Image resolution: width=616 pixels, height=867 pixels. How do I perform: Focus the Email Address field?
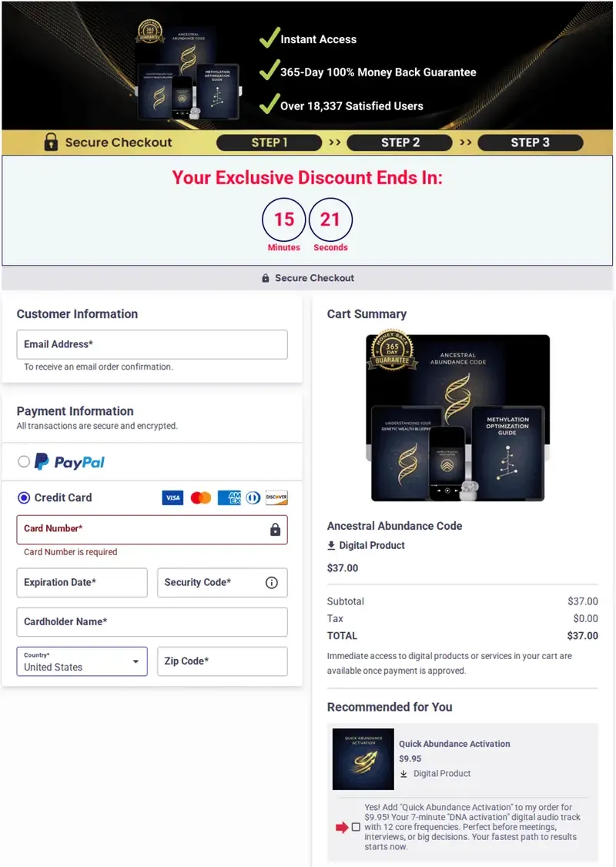(152, 344)
